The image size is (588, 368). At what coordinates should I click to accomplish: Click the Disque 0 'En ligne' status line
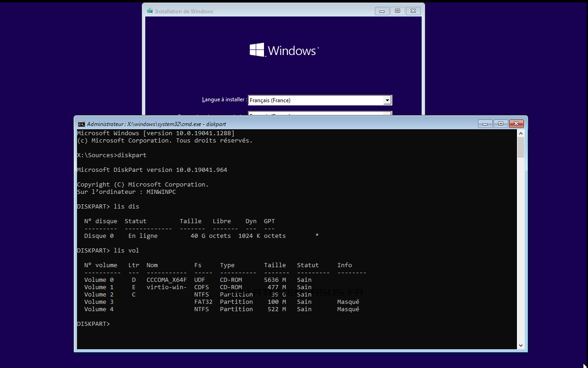pyautogui.click(x=143, y=236)
